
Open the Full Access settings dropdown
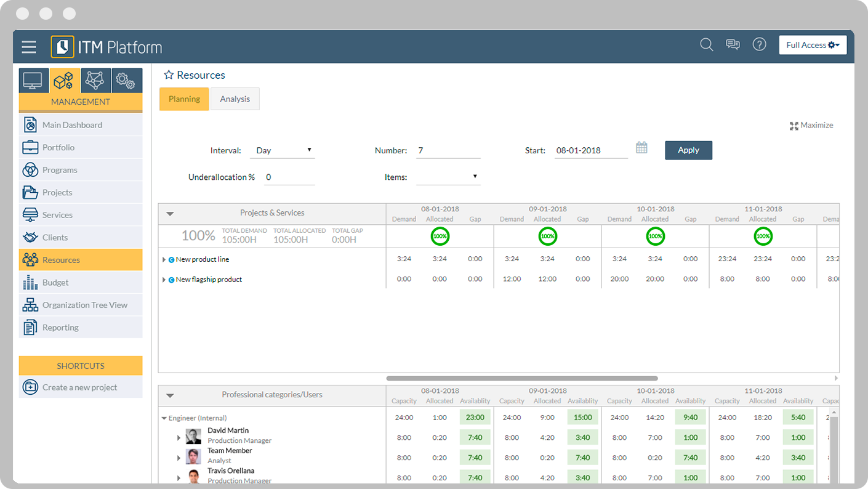pyautogui.click(x=813, y=45)
